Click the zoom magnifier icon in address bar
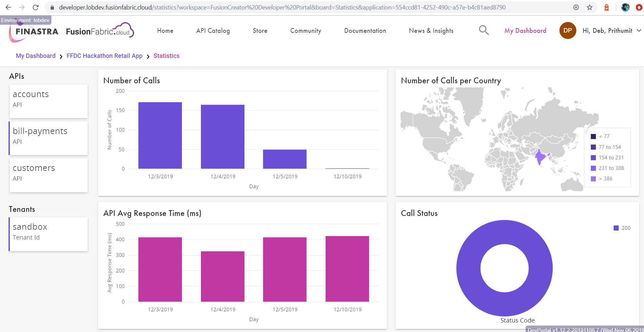This screenshot has height=332, width=644. (x=576, y=7)
